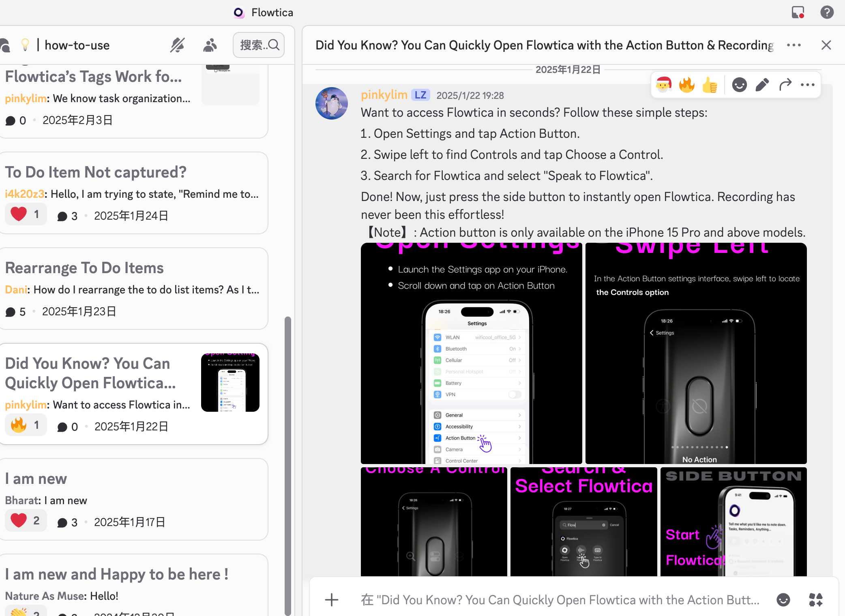845x616 pixels.
Task: React with thumbs up emoji
Action: (x=710, y=85)
